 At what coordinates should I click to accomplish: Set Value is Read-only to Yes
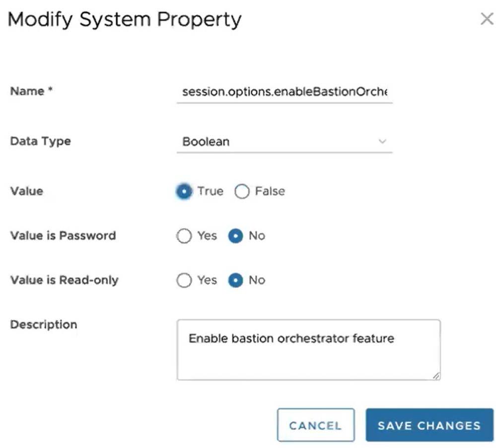[184, 280]
